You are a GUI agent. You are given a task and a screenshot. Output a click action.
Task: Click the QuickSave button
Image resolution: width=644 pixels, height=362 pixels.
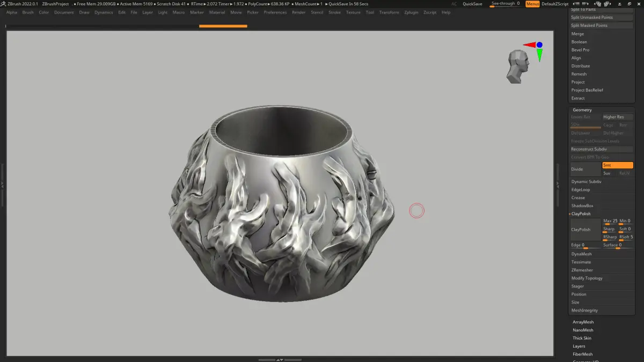pyautogui.click(x=472, y=4)
